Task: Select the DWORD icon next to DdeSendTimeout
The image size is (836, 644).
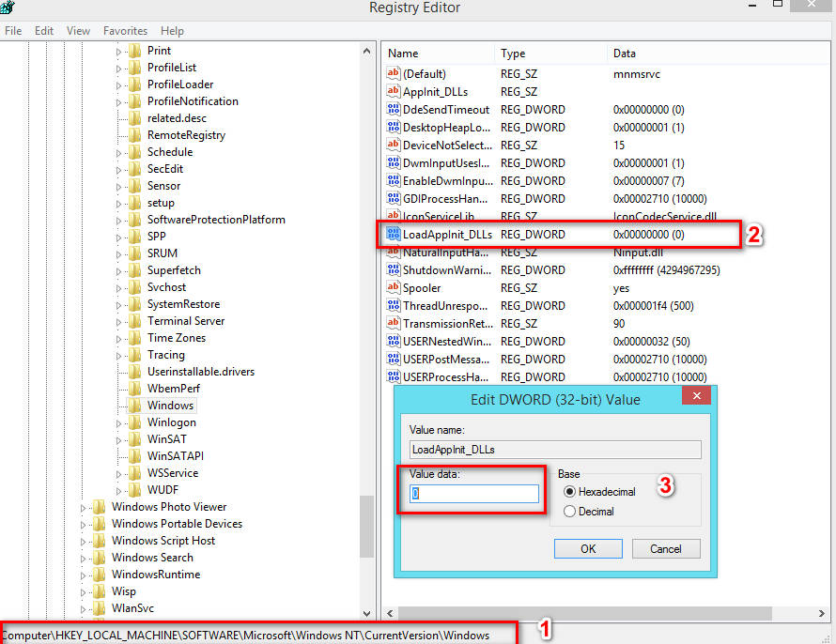Action: point(393,109)
